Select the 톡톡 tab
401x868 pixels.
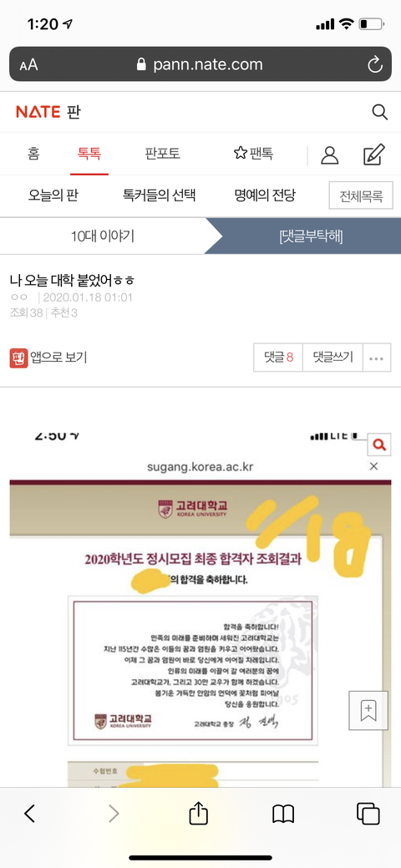89,154
